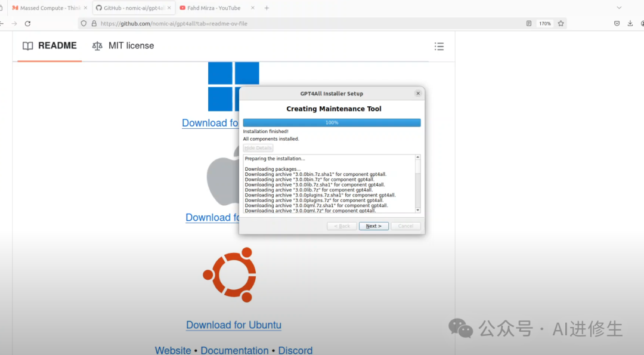
Task: Close the Massed Compute tab
Action: [85, 8]
